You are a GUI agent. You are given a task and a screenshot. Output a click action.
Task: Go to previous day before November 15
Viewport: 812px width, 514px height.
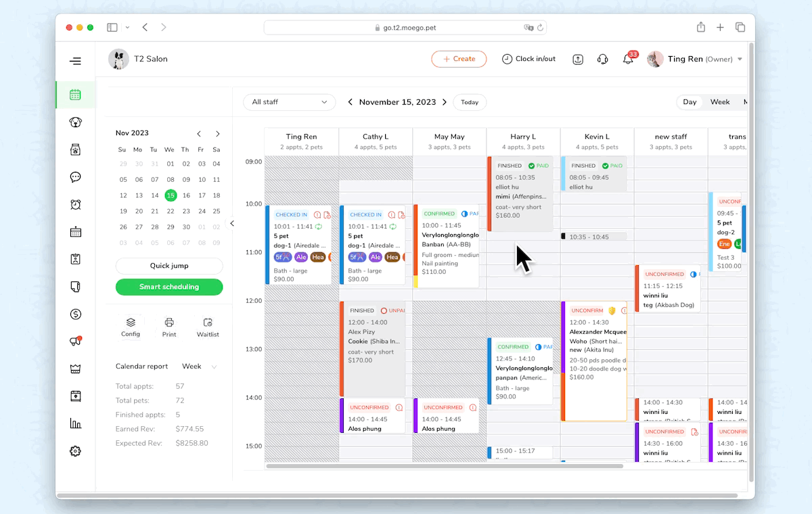pos(350,102)
